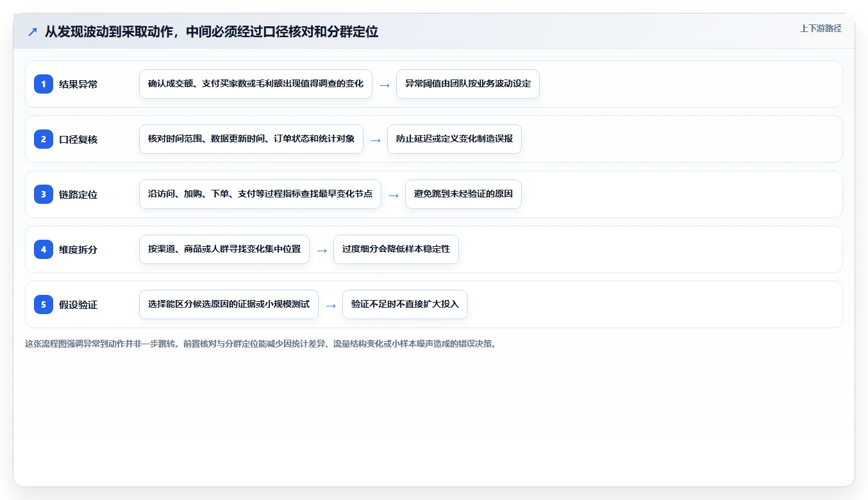Open the 防止延迟或定义变化制造误报 box
Screen dimensions: 868x500
coord(455,139)
